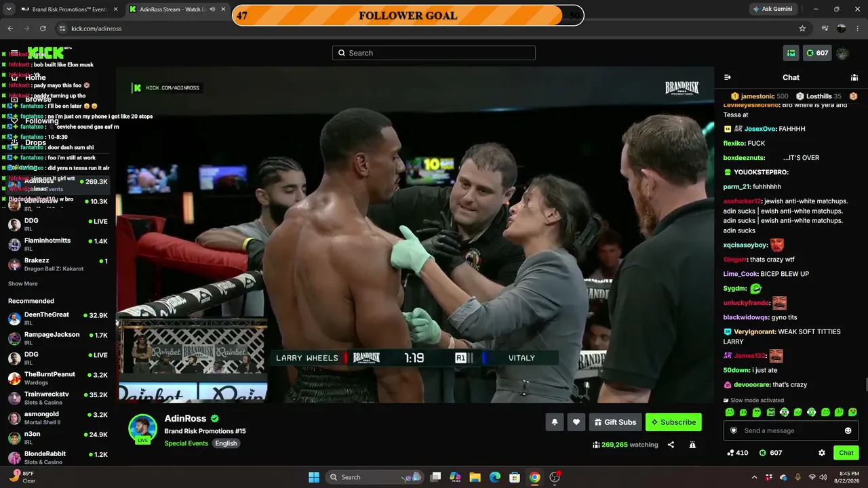Insert the first green quick emote
Screen dimensions: 868x488
click(x=730, y=412)
